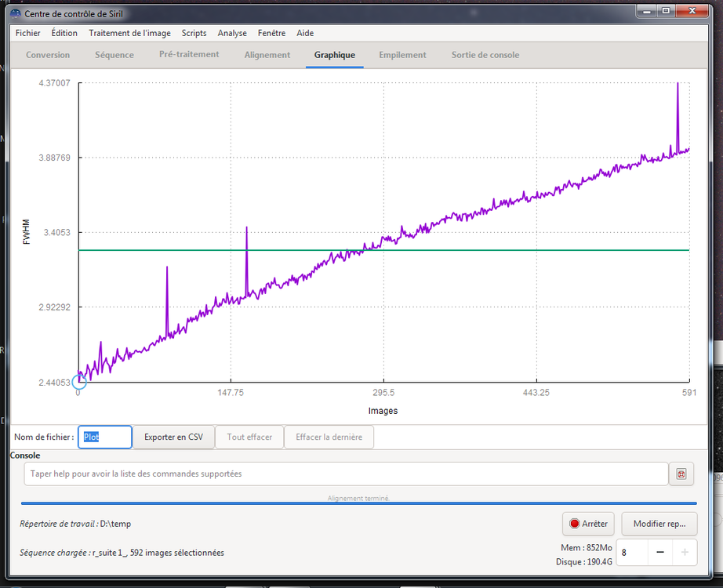Open Traitement de l'image menu
Image resolution: width=723 pixels, height=588 pixels.
tap(129, 33)
